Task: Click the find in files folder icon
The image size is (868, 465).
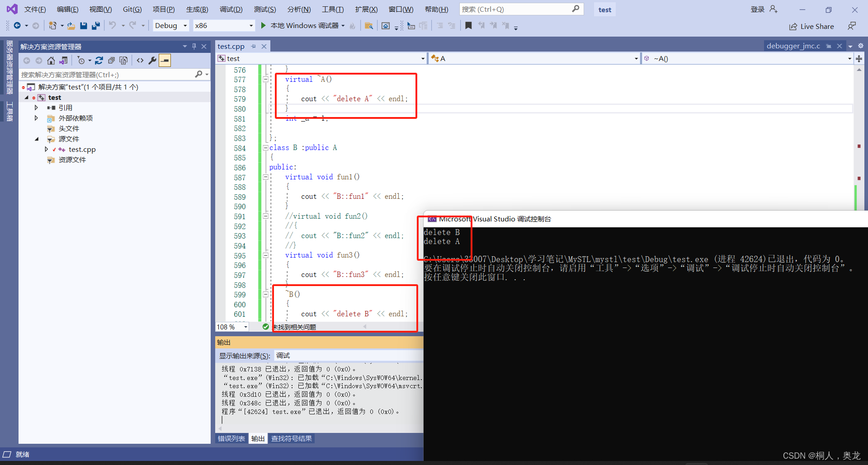Action: pyautogui.click(x=369, y=26)
